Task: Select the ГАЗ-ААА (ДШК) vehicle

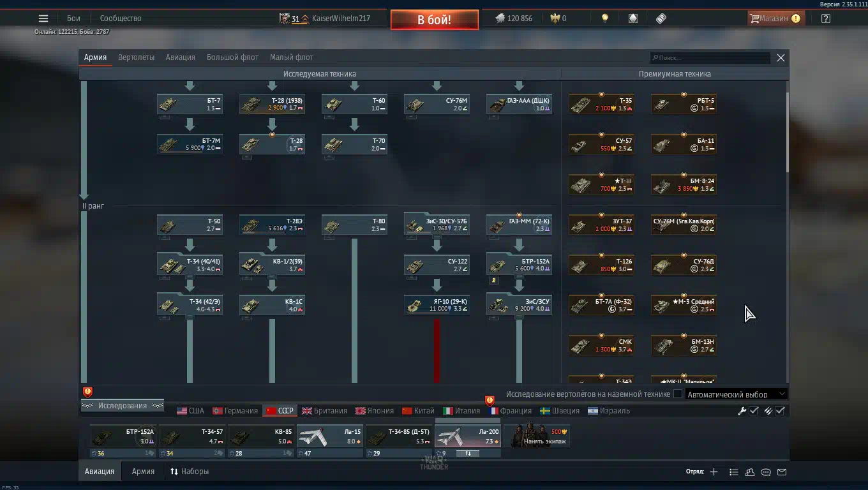Action: click(x=519, y=104)
